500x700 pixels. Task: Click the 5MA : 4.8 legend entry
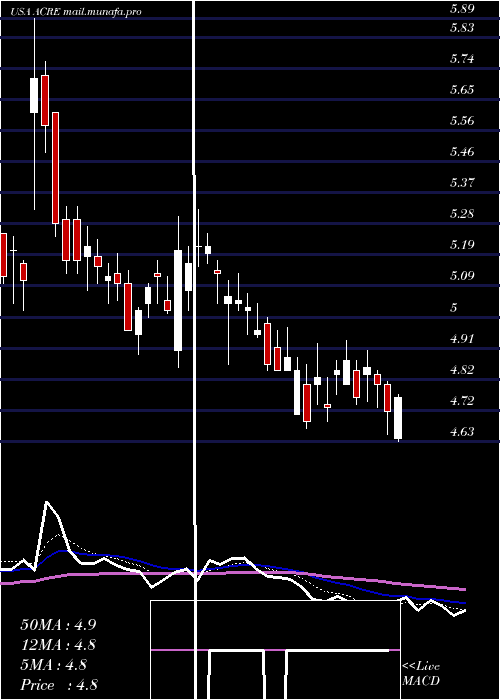54,665
